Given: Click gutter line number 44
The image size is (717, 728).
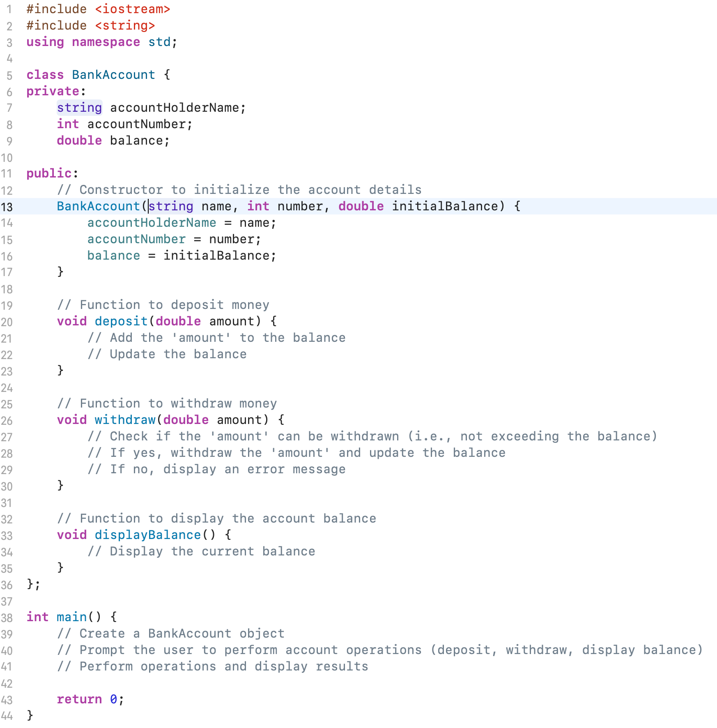Looking at the screenshot, I should (x=7, y=716).
